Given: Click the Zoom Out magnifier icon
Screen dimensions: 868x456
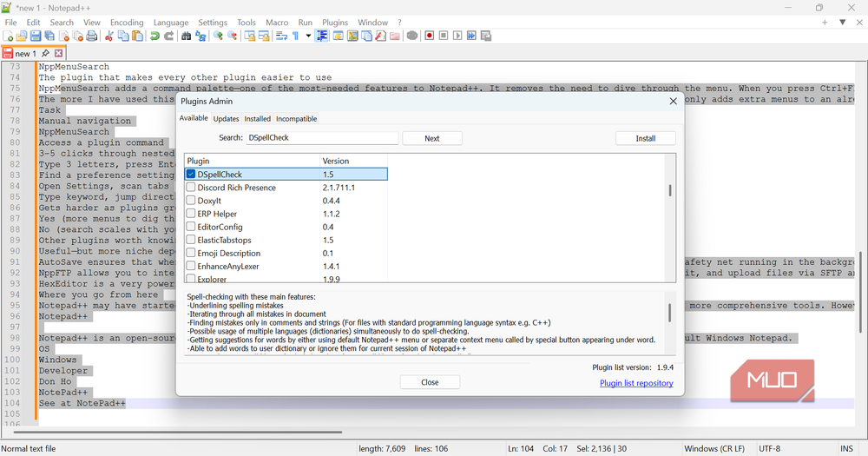Looking at the screenshot, I should tap(233, 36).
